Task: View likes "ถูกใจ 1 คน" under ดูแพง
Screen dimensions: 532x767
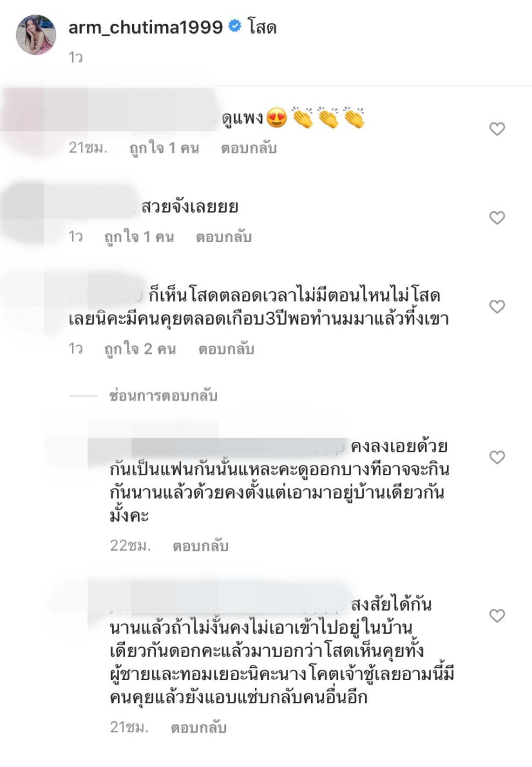Action: pos(164,148)
